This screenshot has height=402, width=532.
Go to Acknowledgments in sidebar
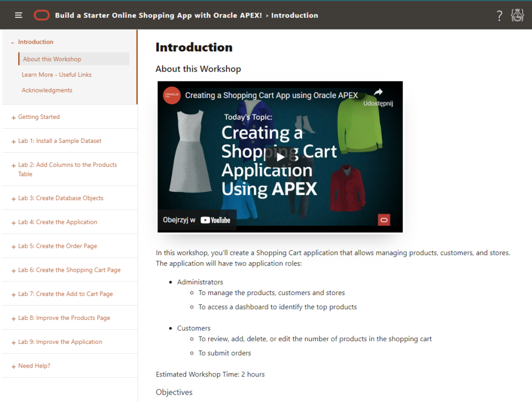coord(47,90)
